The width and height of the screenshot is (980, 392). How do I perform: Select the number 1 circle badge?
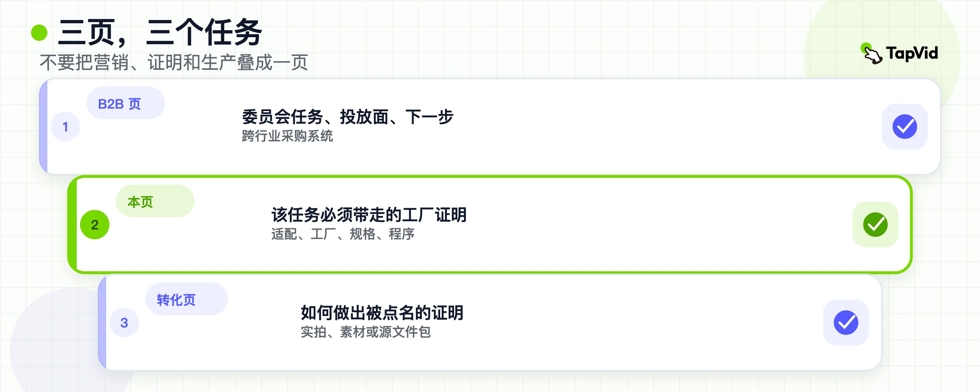click(x=65, y=127)
